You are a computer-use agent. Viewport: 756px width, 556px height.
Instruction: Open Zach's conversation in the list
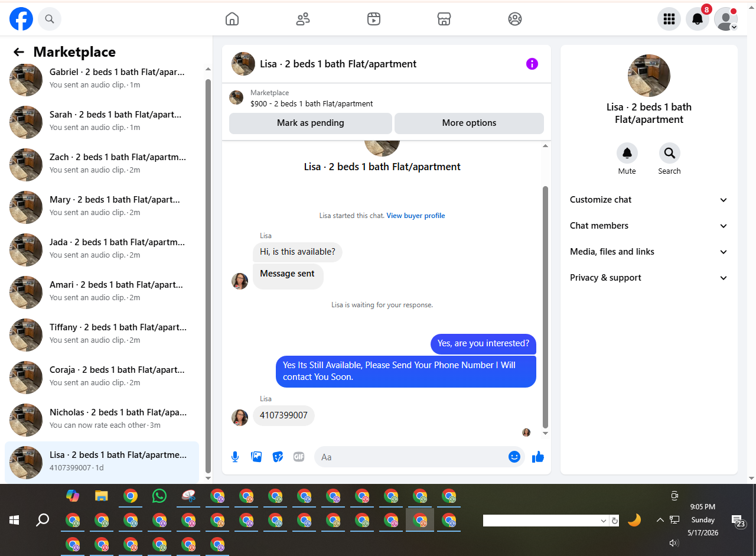(103, 165)
